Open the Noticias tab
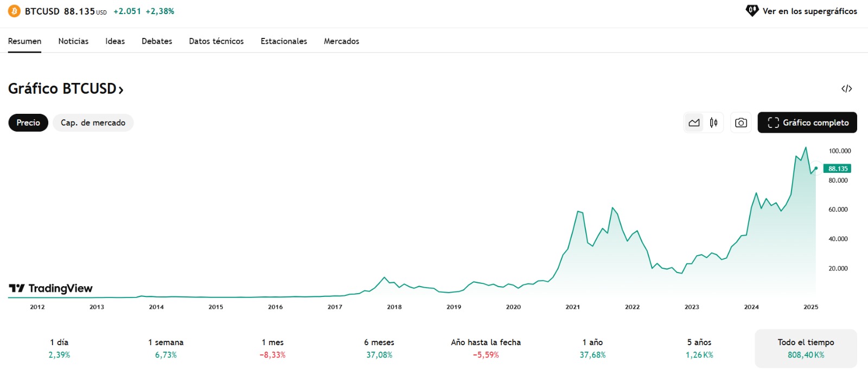Screen dimensions: 868x369 pos(73,41)
